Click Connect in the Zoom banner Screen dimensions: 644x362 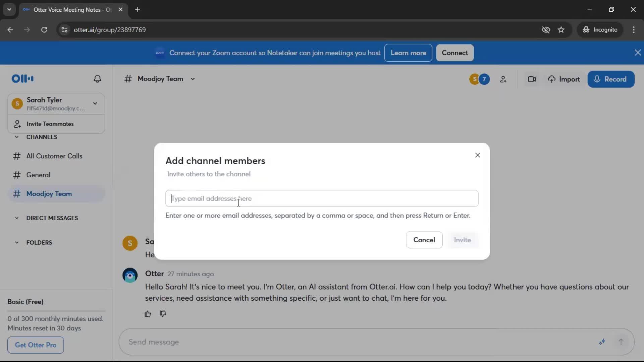click(x=454, y=53)
